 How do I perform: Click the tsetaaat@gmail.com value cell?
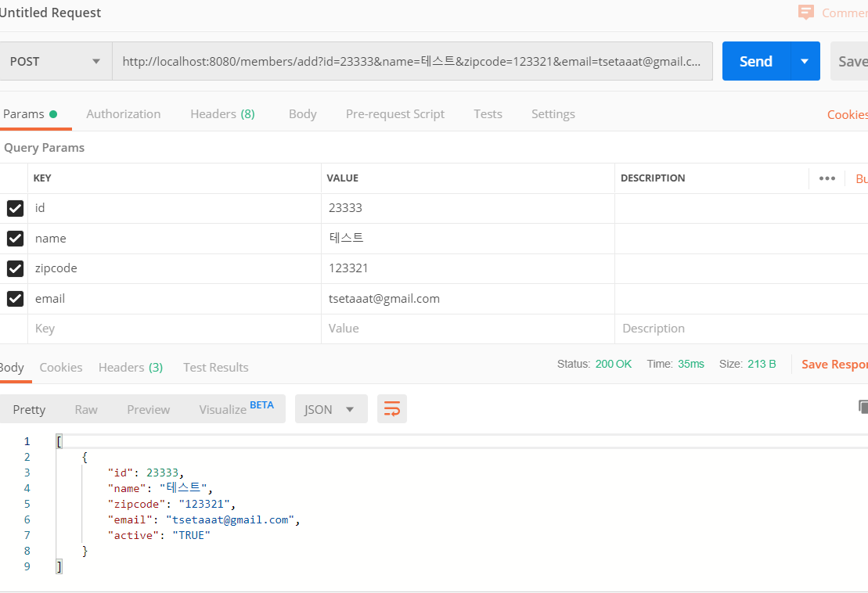468,299
